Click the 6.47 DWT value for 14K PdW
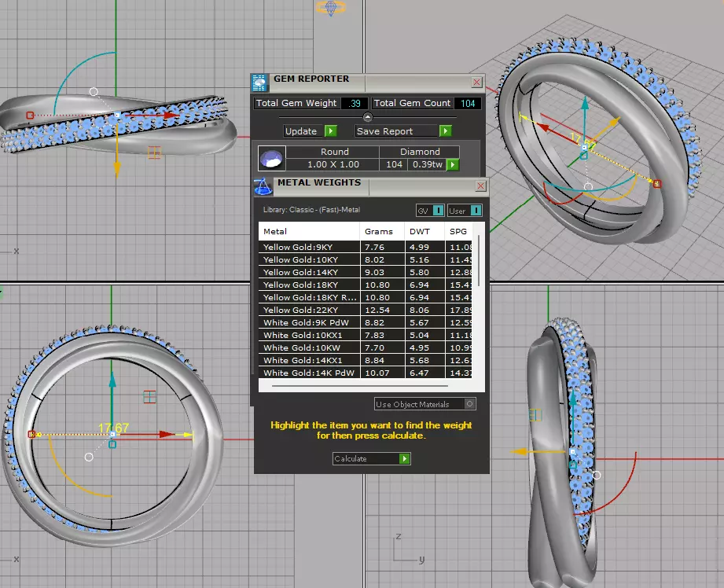The width and height of the screenshot is (724, 588). point(419,373)
